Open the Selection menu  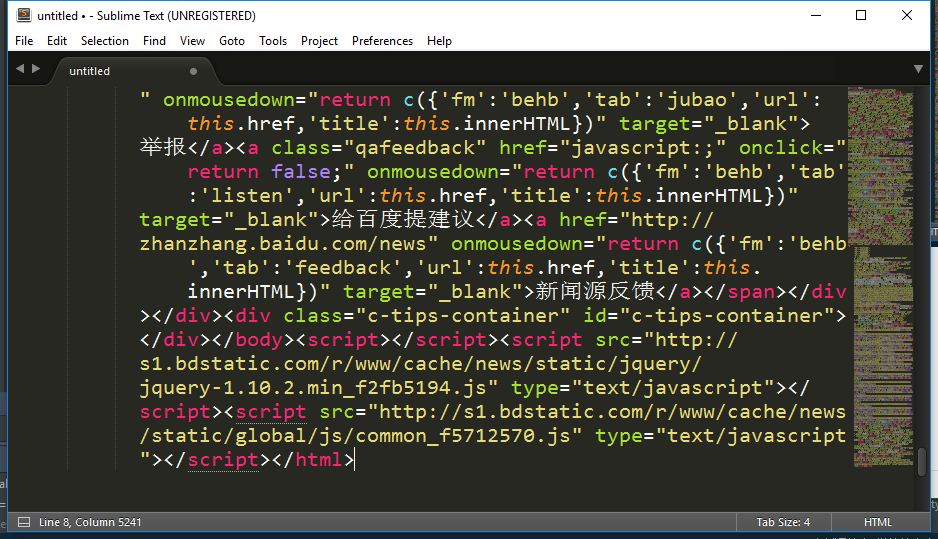[105, 41]
